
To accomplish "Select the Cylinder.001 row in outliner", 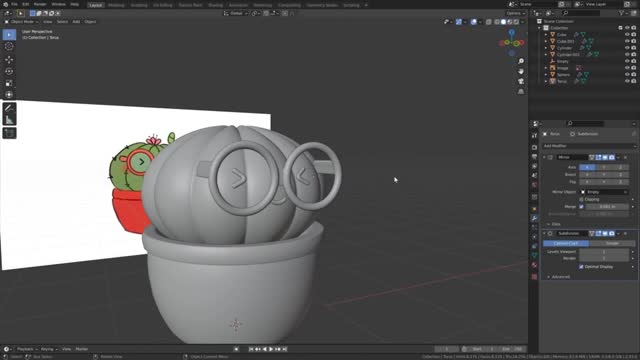I will pyautogui.click(x=568, y=55).
